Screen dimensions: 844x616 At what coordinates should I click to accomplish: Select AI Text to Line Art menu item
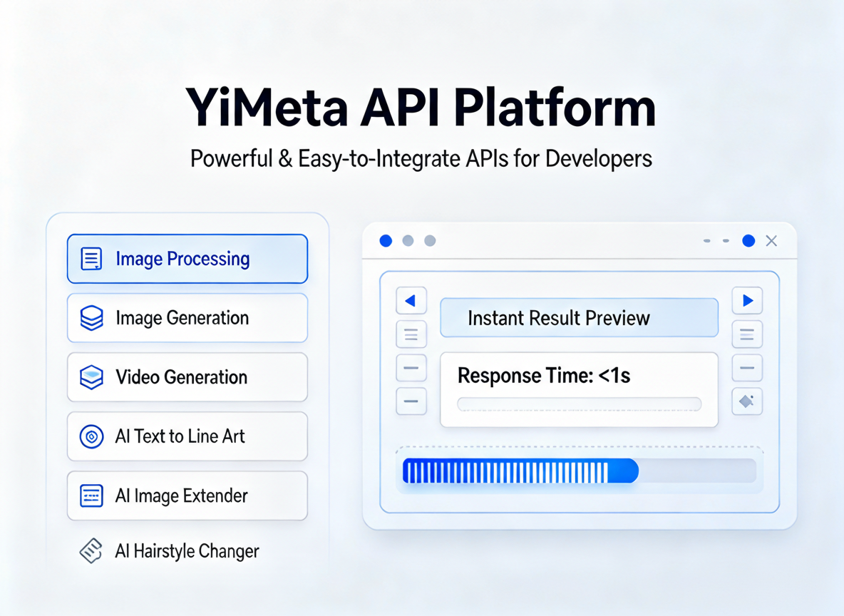click(x=187, y=436)
